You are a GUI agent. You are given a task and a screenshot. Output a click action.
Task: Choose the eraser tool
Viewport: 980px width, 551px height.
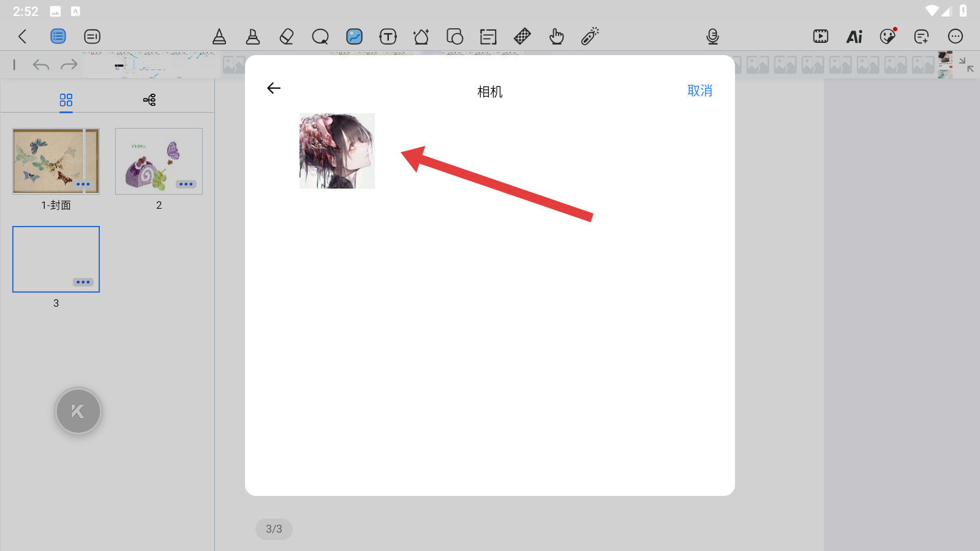(x=287, y=37)
